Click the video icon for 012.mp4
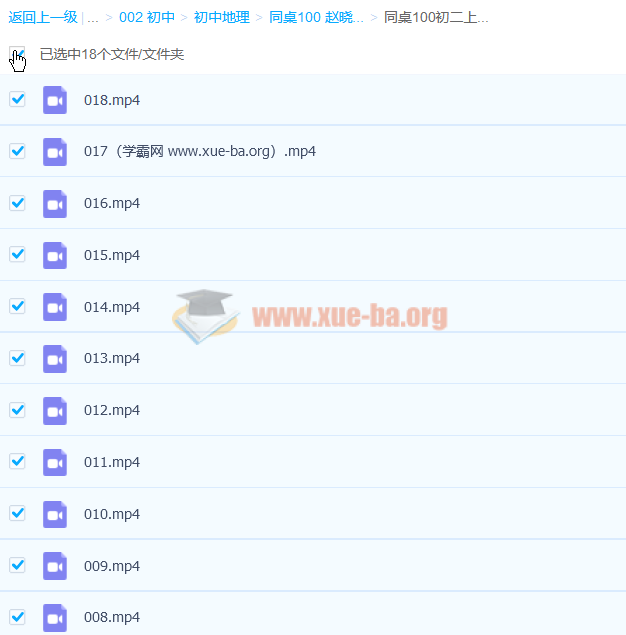The width and height of the screenshot is (626, 635). pos(55,410)
